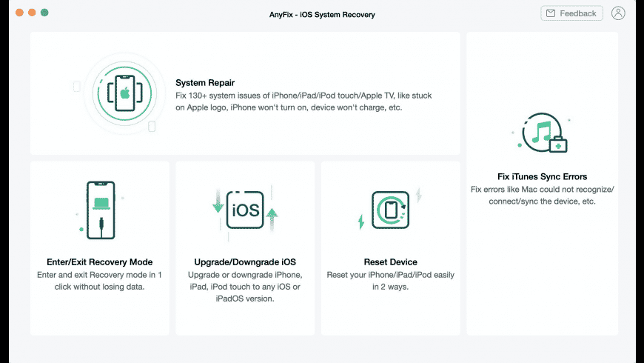644x363 pixels.
Task: Click the Reset Device circular icon
Action: 391,210
